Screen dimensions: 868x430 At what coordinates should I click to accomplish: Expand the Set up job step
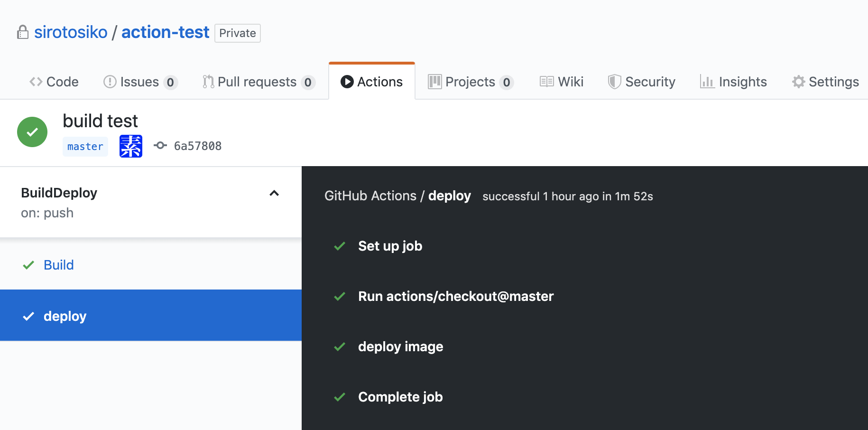(390, 246)
